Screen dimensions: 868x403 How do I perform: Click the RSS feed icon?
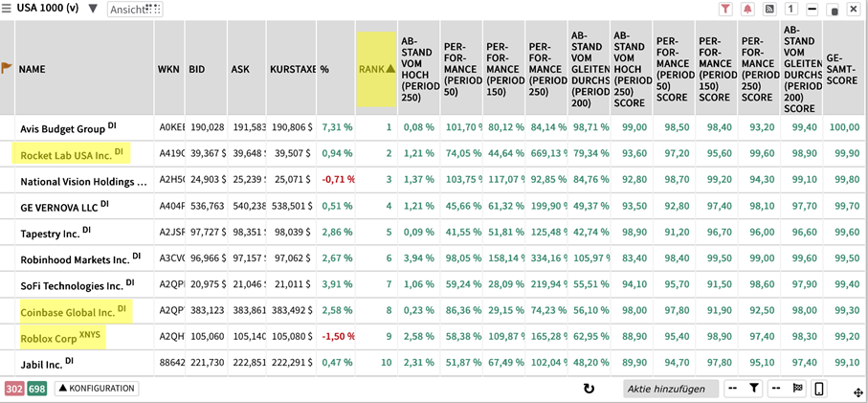(769, 10)
